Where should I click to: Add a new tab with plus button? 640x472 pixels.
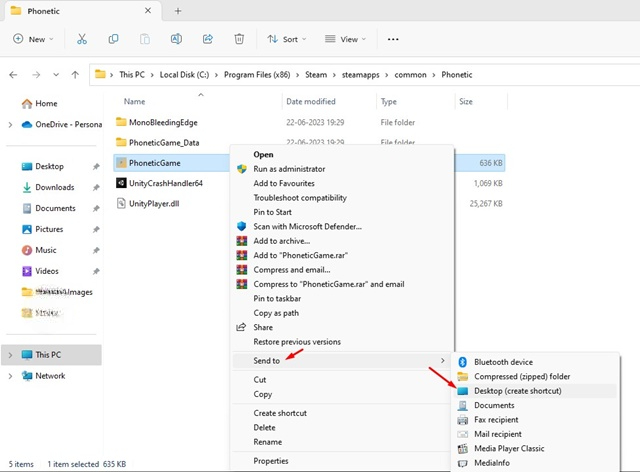[178, 11]
